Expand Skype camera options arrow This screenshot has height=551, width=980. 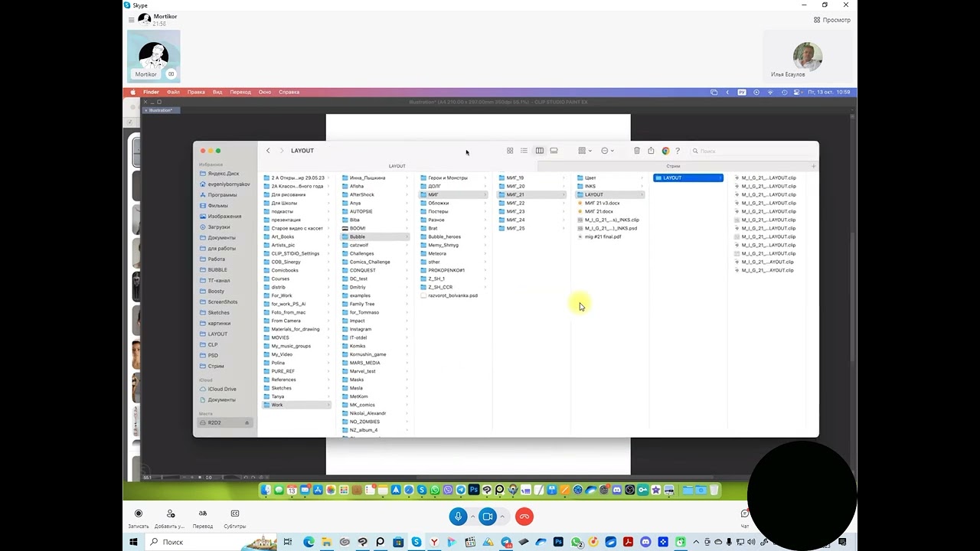pyautogui.click(x=502, y=517)
